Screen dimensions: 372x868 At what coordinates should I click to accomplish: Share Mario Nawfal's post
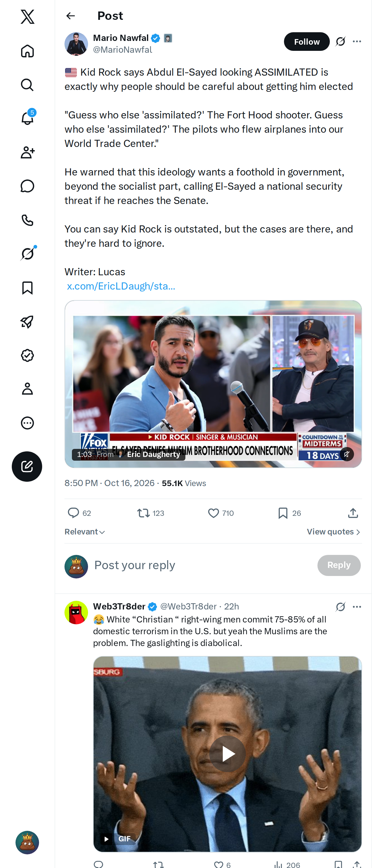tap(353, 513)
